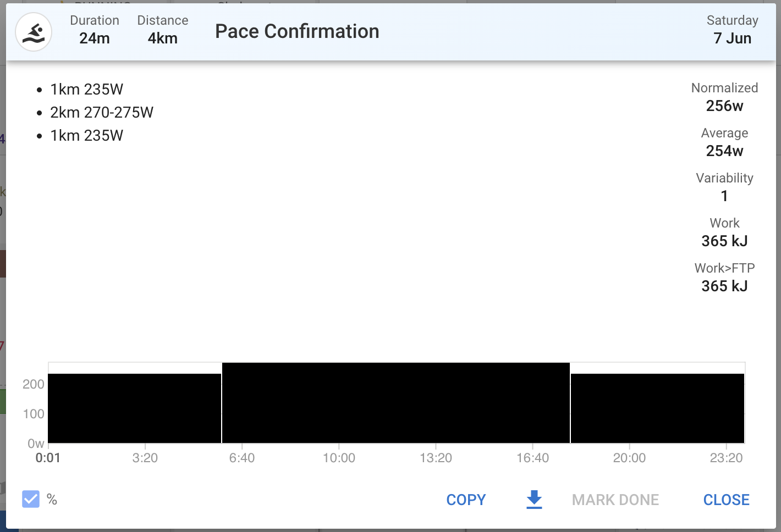Click the 24m duration value
Viewport: 781px width, 532px height.
coord(95,38)
